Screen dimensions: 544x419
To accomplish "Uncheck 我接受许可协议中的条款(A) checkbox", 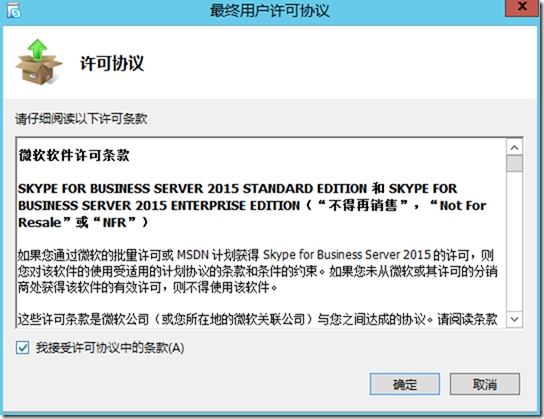I will click(x=23, y=347).
